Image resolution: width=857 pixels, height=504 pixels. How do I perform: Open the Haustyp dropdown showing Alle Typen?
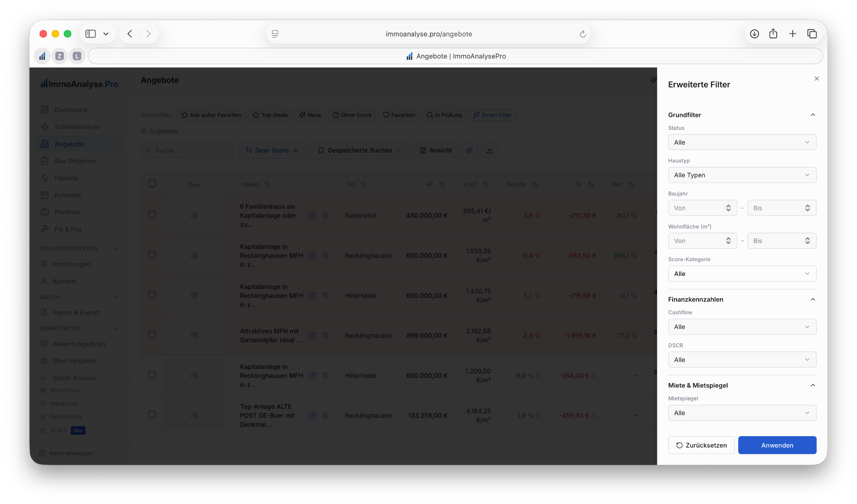click(742, 175)
